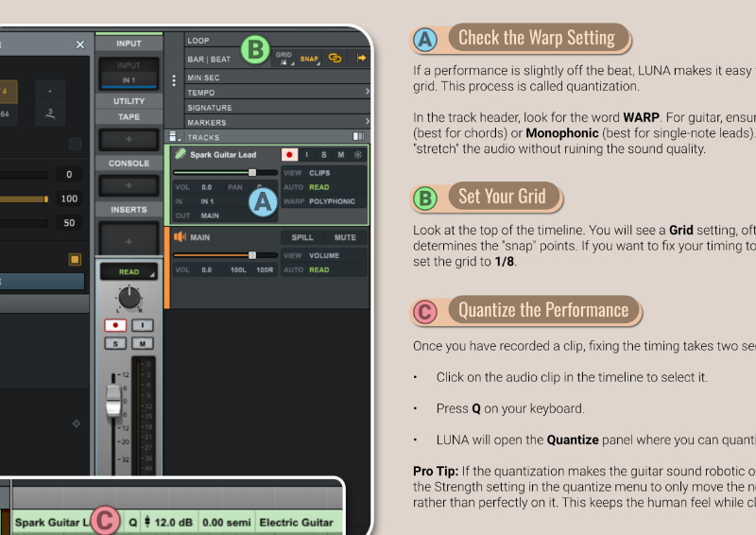Solo the Spark Guitar Lead track header
The width and height of the screenshot is (756, 535).
point(323,154)
